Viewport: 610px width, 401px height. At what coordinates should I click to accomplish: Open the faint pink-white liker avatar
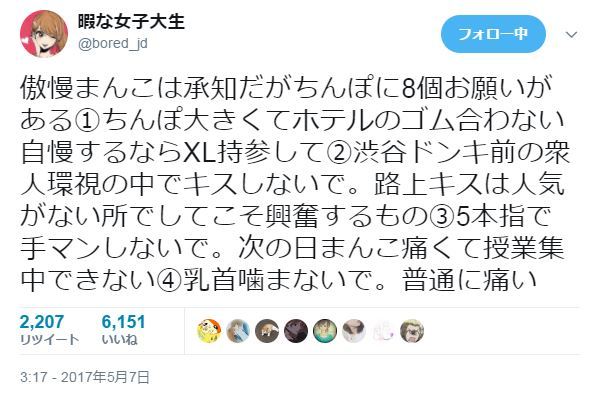(x=383, y=331)
